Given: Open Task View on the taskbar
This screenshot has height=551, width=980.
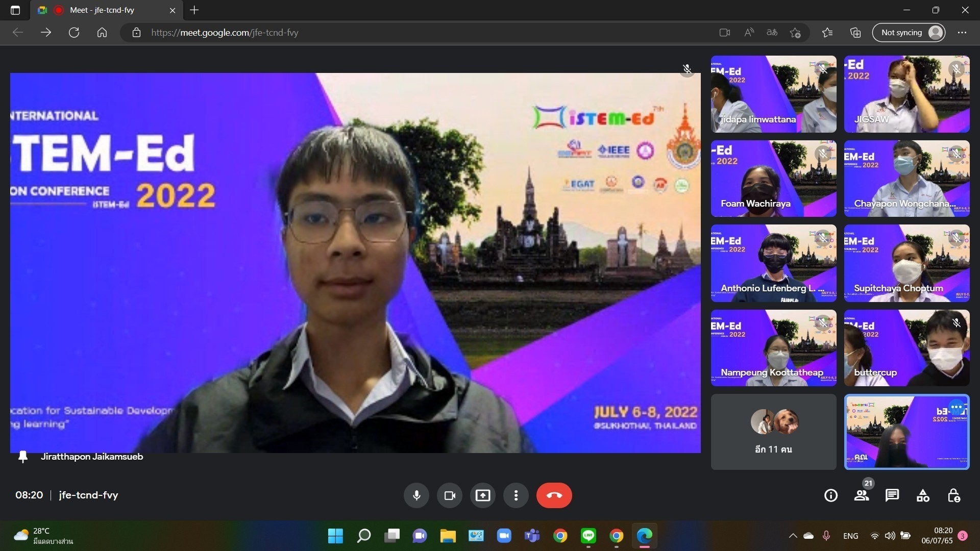Looking at the screenshot, I should (x=392, y=536).
